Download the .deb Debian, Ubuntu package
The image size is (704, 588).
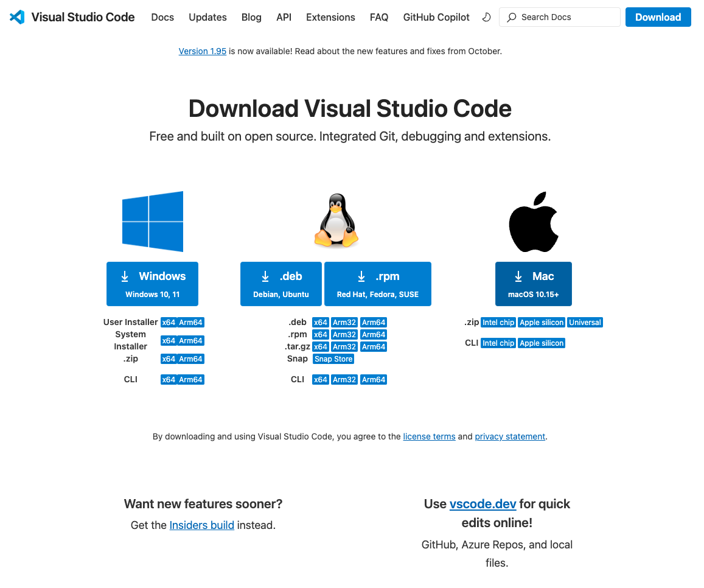281,284
